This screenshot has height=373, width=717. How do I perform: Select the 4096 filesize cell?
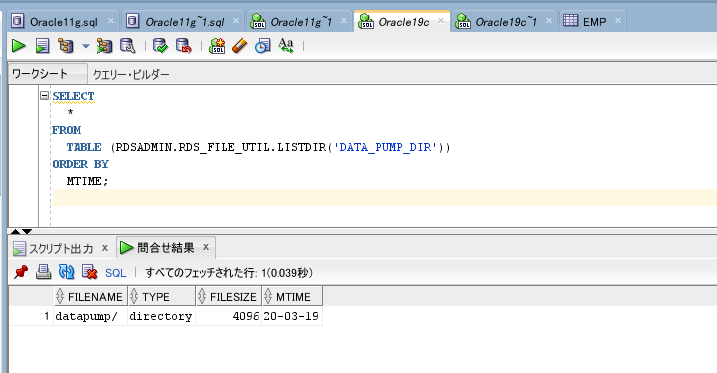click(229, 316)
